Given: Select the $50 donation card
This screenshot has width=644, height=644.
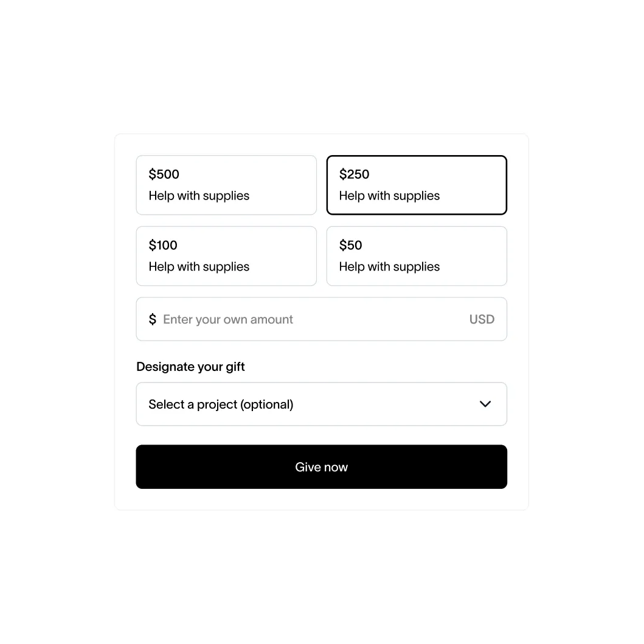Looking at the screenshot, I should 417,256.
